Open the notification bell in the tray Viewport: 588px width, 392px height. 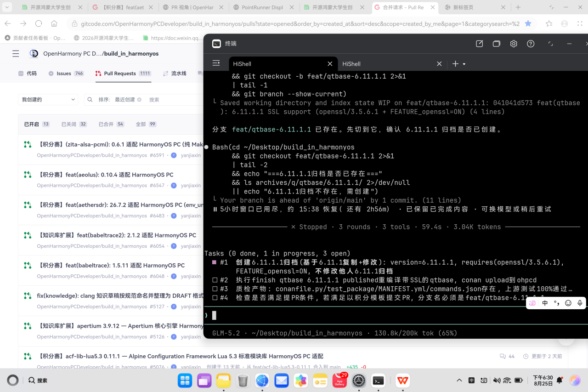(x=560, y=381)
